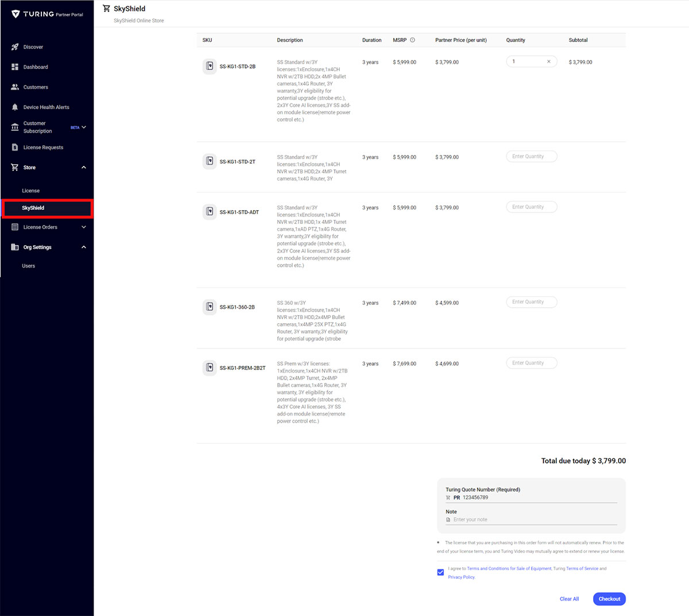Toggle the terms agreement checkbox
The width and height of the screenshot is (689, 616).
440,572
